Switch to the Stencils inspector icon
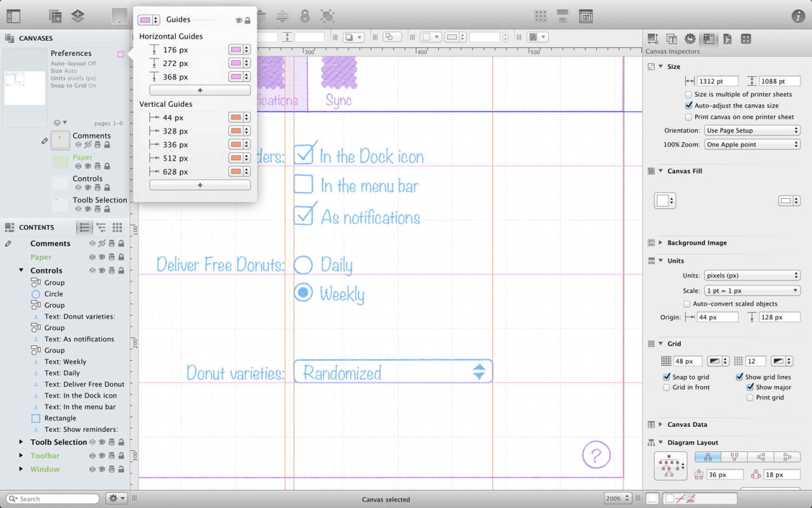Image resolution: width=812 pixels, height=508 pixels. pyautogui.click(x=746, y=39)
